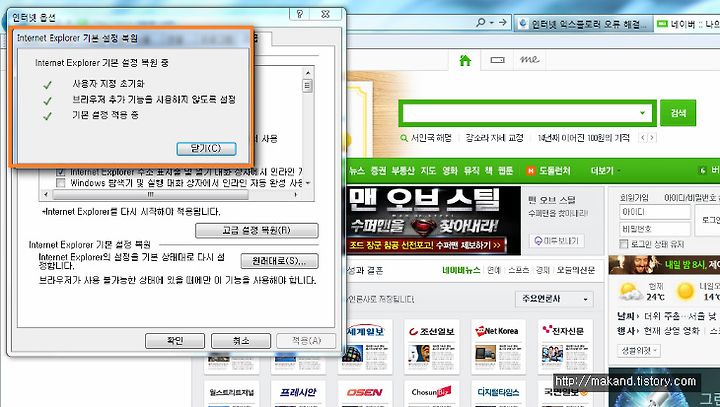Click the OSEN newspaper logo

tap(365, 392)
